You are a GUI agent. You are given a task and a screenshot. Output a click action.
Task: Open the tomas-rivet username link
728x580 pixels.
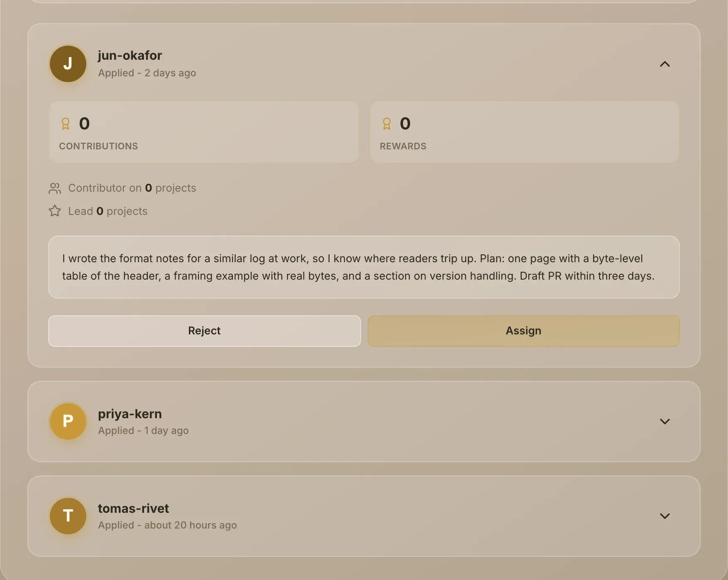(x=133, y=508)
